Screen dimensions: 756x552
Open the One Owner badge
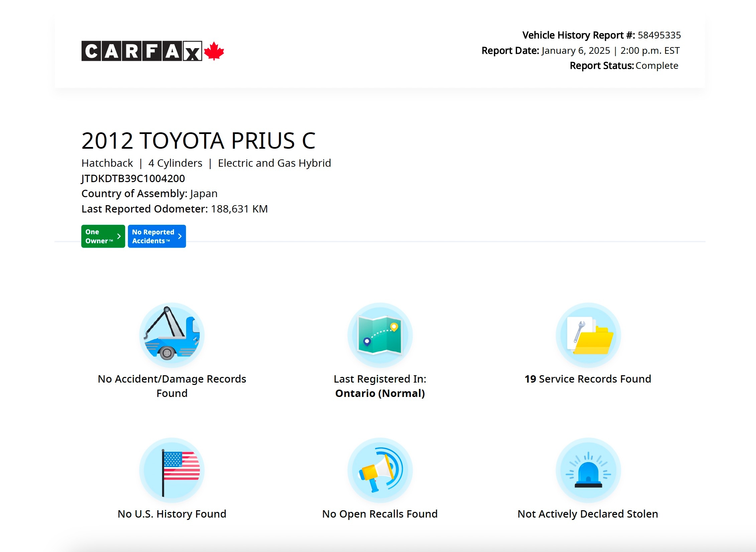tap(103, 236)
